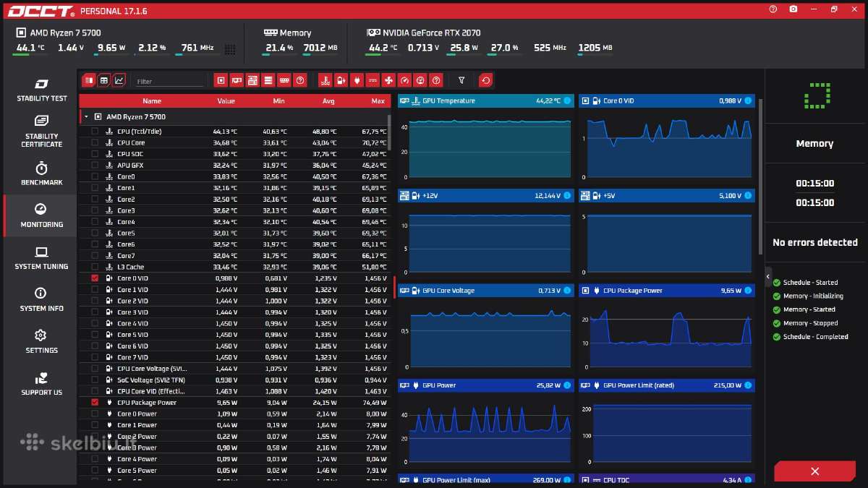Image resolution: width=868 pixels, height=488 pixels.
Task: Toggle the voltage battery sensor type filter
Action: point(341,80)
